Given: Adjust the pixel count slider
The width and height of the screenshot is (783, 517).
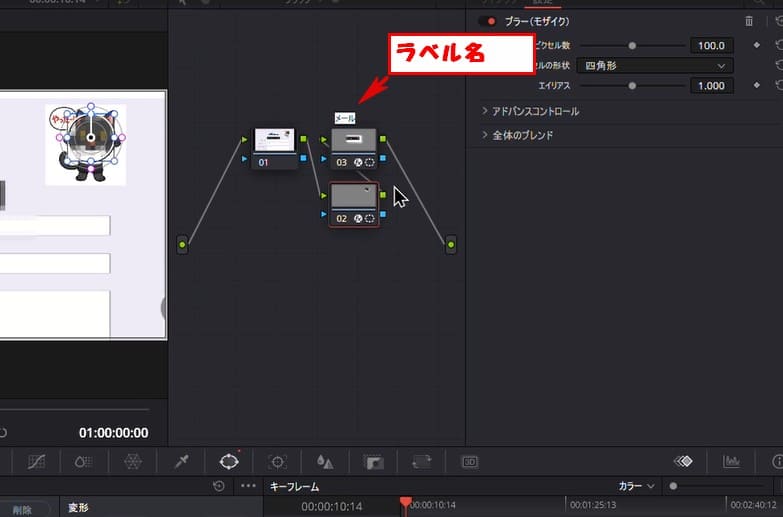Looking at the screenshot, I should 632,45.
